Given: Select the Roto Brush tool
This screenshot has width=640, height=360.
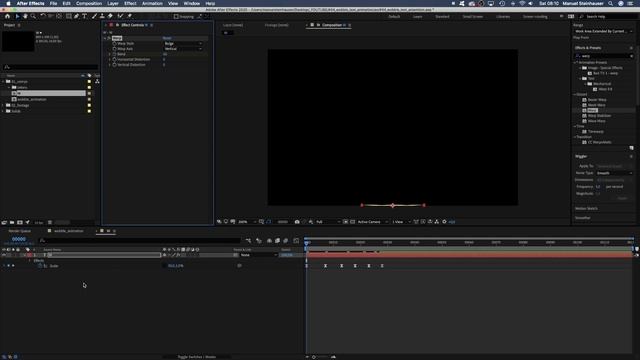Looking at the screenshot, I should click(x=120, y=16).
